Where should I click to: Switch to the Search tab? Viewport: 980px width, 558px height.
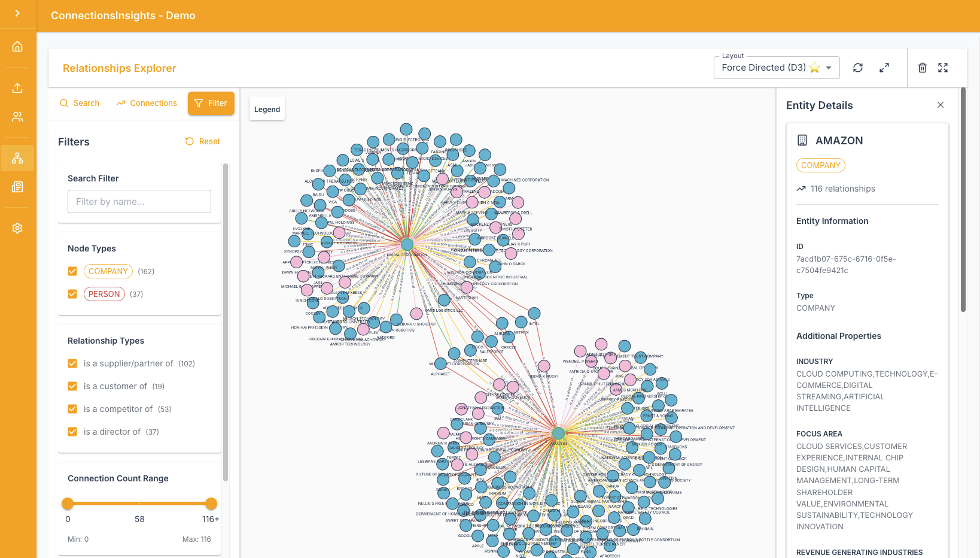80,103
